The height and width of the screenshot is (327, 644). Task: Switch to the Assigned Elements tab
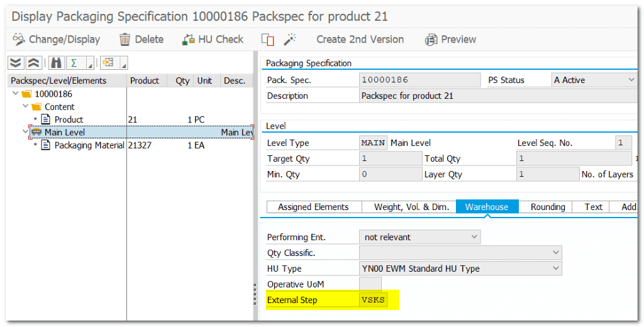click(313, 207)
